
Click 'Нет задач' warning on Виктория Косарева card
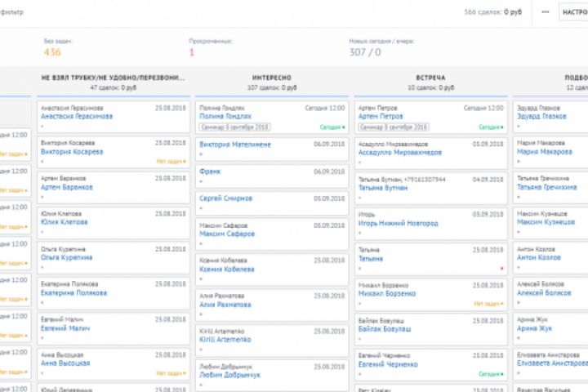click(170, 162)
